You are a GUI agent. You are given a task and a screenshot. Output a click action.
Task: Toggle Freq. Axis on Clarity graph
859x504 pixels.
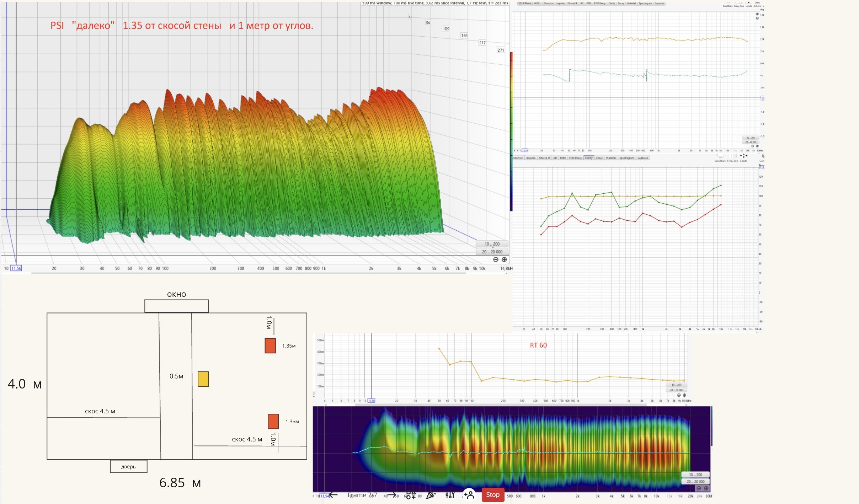click(x=732, y=156)
